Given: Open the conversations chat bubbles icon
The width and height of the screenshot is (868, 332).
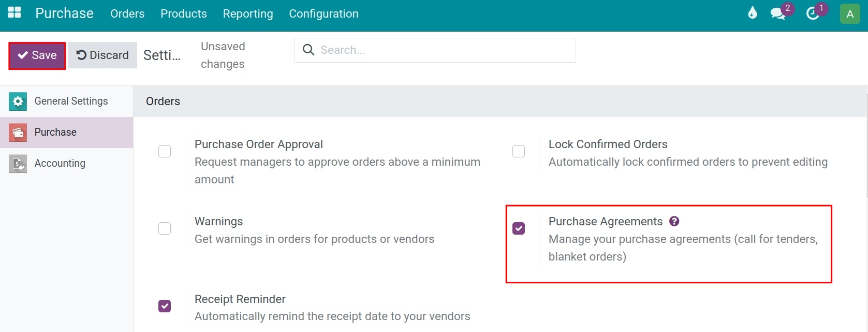Looking at the screenshot, I should point(778,13).
